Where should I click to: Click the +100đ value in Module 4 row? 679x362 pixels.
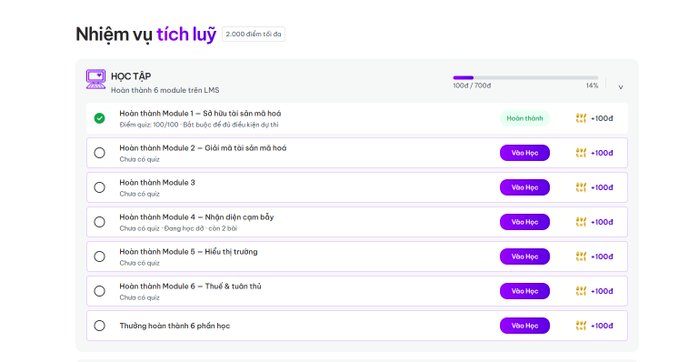pos(602,222)
